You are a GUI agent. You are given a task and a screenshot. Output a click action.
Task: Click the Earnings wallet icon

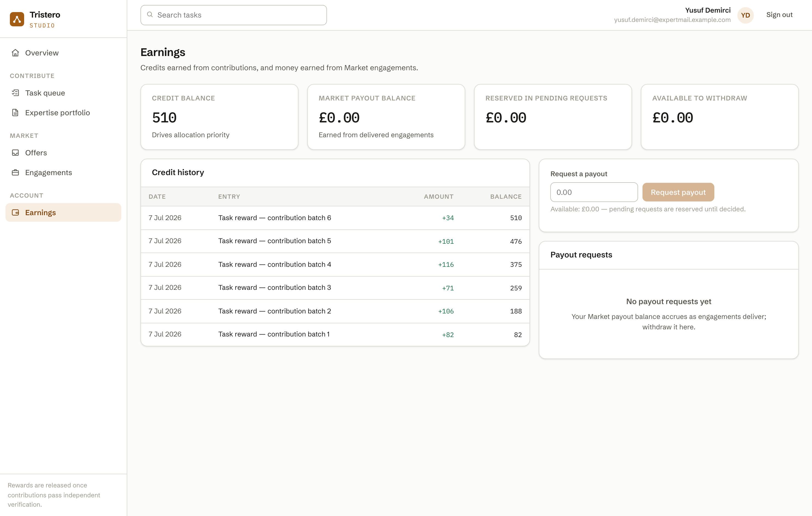tap(15, 212)
